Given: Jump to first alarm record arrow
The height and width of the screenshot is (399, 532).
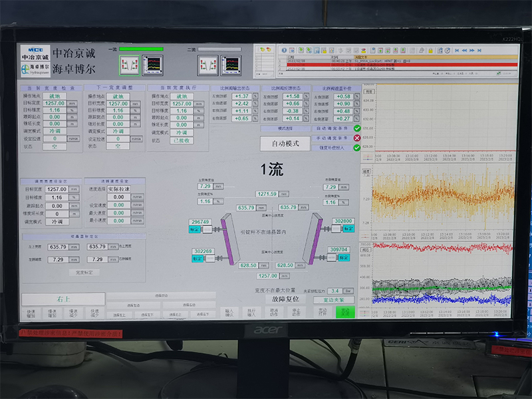Looking at the screenshot, I should (x=457, y=51).
